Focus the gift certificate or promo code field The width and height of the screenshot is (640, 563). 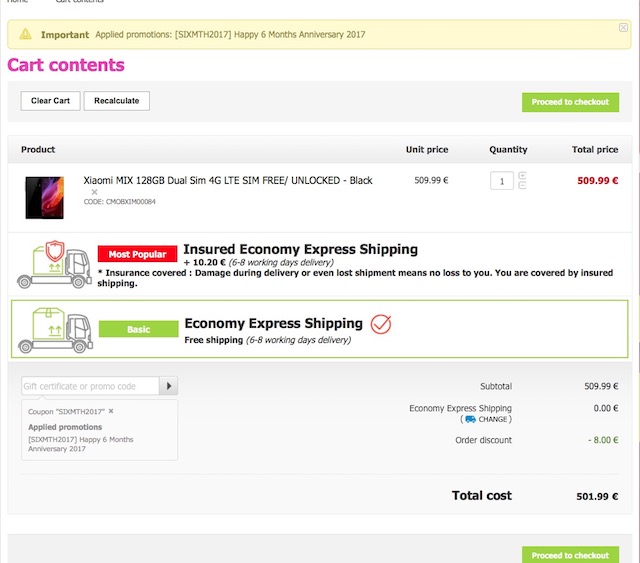pos(91,386)
